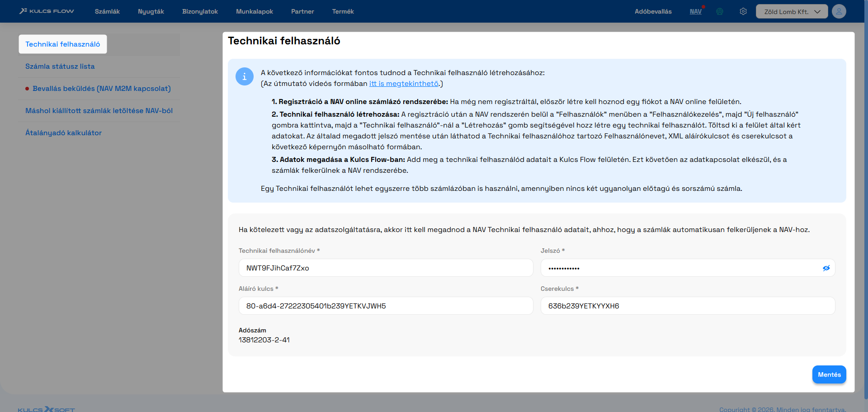Screen dimensions: 868x412
Task: Focus the Aláíró kulcs input field
Action: pos(386,306)
